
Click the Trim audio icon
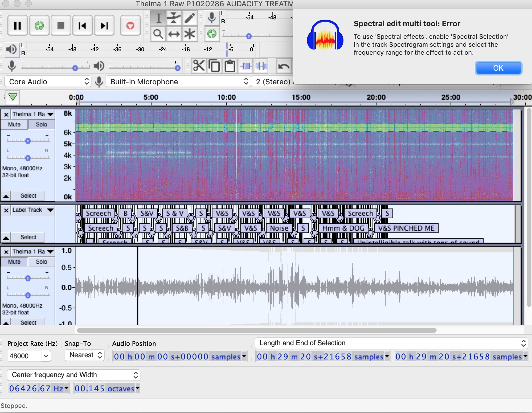(x=245, y=66)
